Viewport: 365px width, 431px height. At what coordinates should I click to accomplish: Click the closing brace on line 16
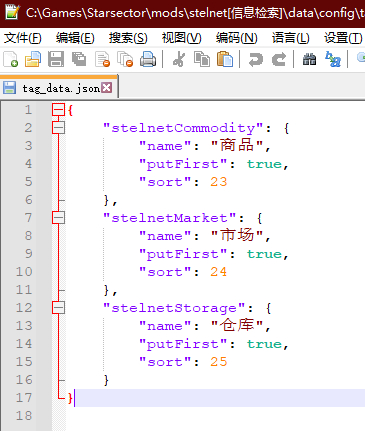[106, 380]
